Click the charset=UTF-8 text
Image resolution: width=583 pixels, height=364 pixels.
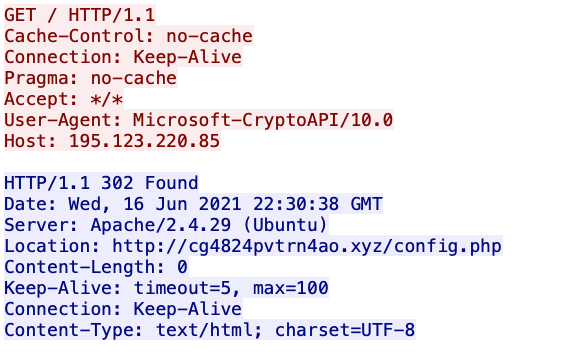[345, 330]
